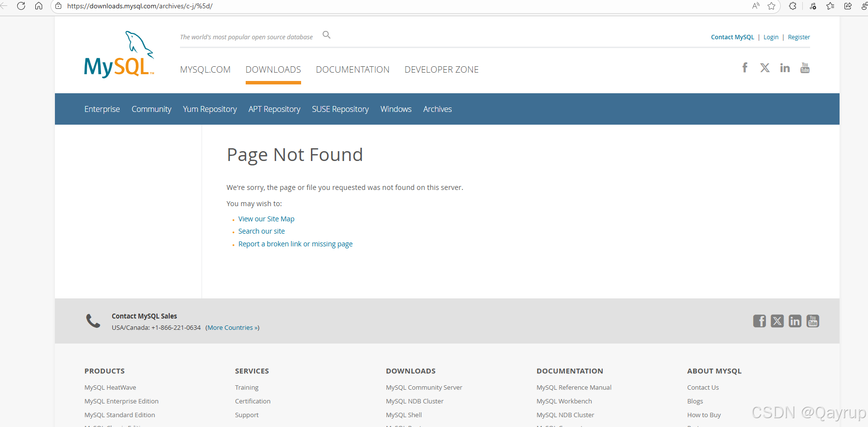Open MySQL Reference Manual footer link
This screenshot has height=427, width=868.
coord(574,388)
